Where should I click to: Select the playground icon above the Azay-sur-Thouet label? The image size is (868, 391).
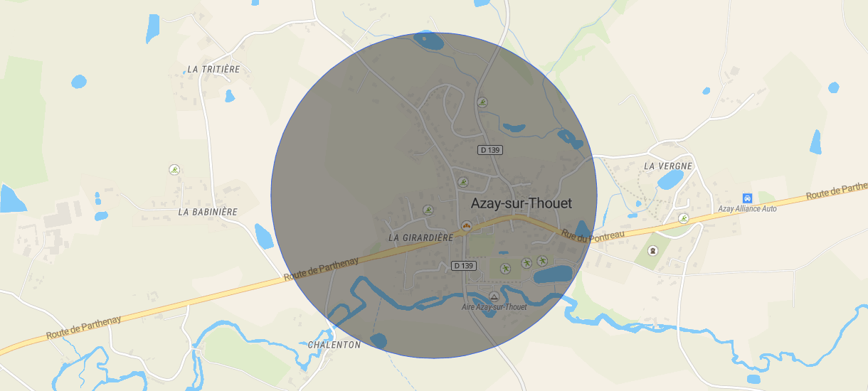[463, 182]
